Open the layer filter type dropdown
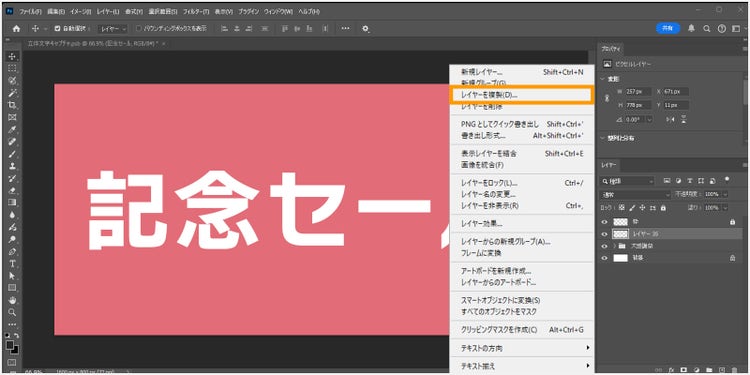Image resolution: width=750 pixels, height=375 pixels. (x=627, y=181)
